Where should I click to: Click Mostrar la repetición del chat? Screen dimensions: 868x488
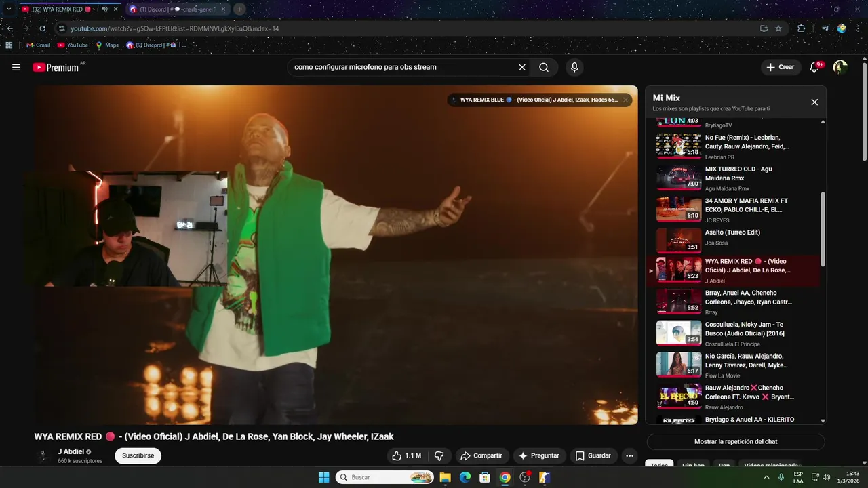[736, 441]
